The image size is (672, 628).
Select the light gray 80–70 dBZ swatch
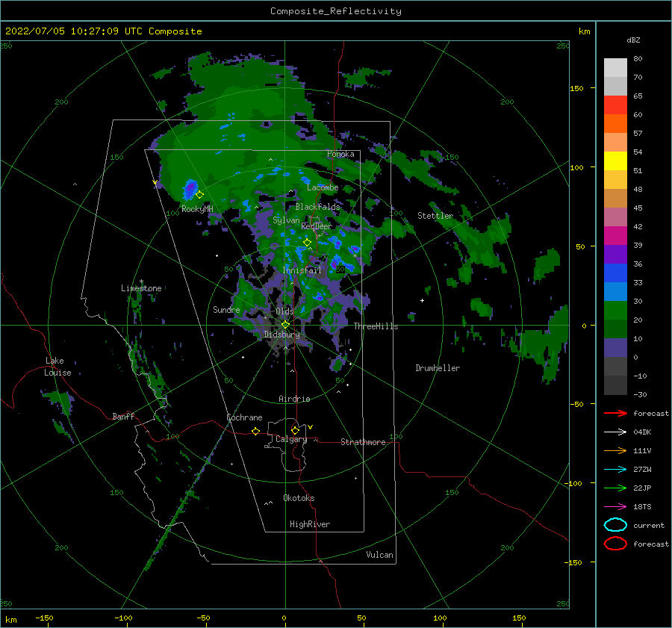click(615, 68)
